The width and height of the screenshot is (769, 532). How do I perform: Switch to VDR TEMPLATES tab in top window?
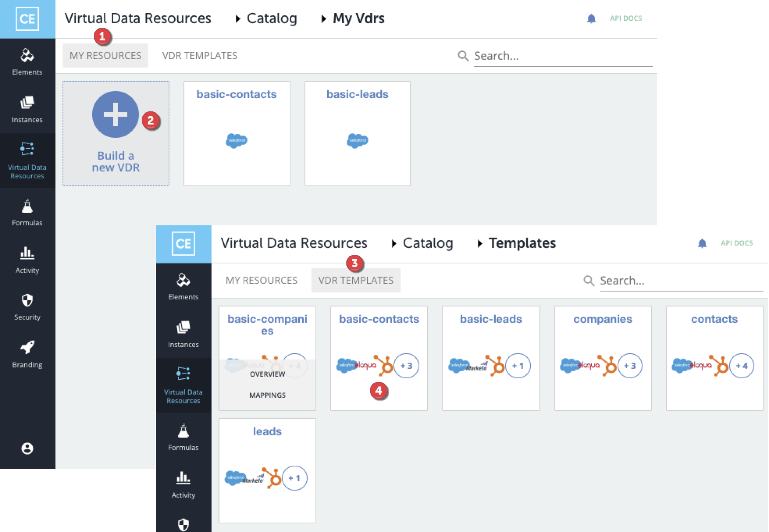click(199, 55)
